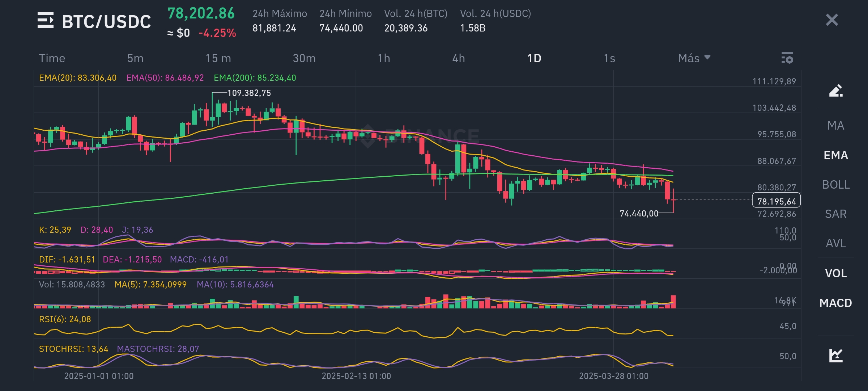Viewport: 868px width, 391px height.
Task: Tap the MA(10): 5.816,6364 label
Action: (x=235, y=285)
